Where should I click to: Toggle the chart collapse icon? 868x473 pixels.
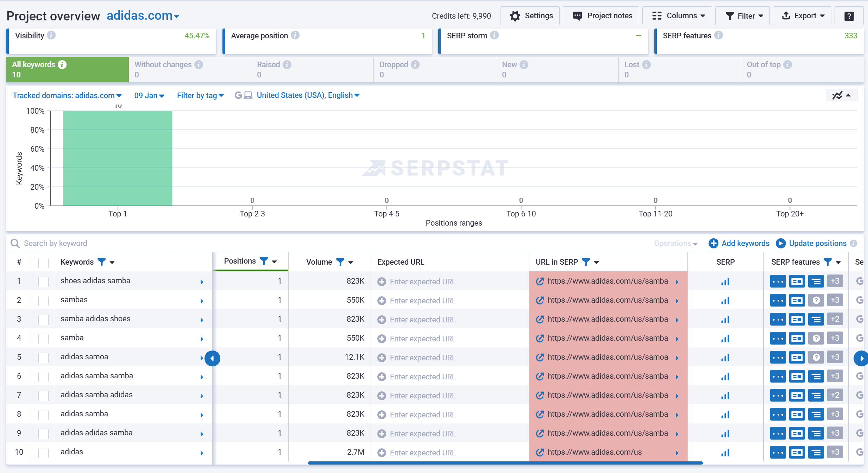pyautogui.click(x=841, y=95)
